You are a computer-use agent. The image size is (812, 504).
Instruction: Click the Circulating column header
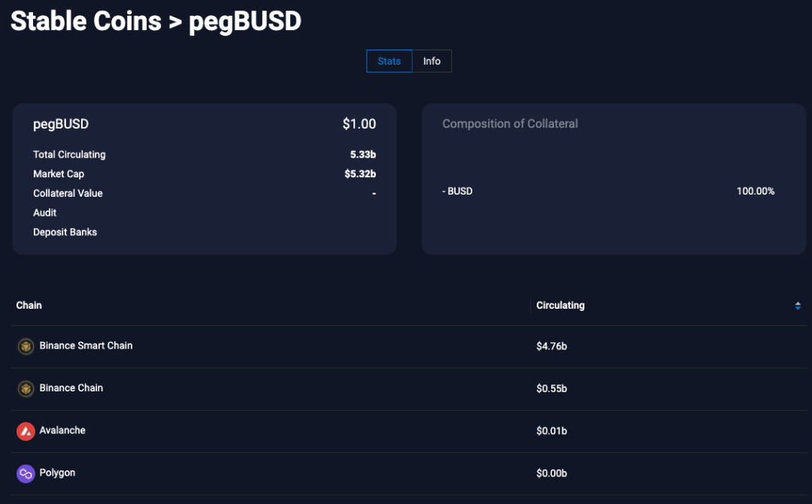click(560, 306)
